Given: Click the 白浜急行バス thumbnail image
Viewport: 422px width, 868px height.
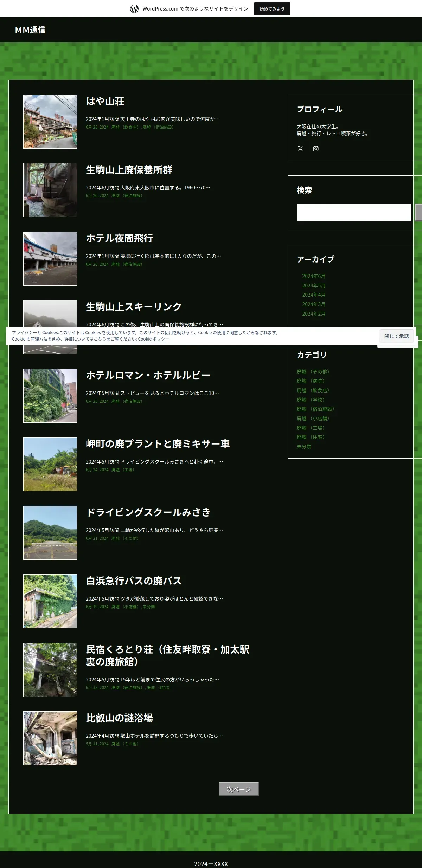Looking at the screenshot, I should click(50, 601).
